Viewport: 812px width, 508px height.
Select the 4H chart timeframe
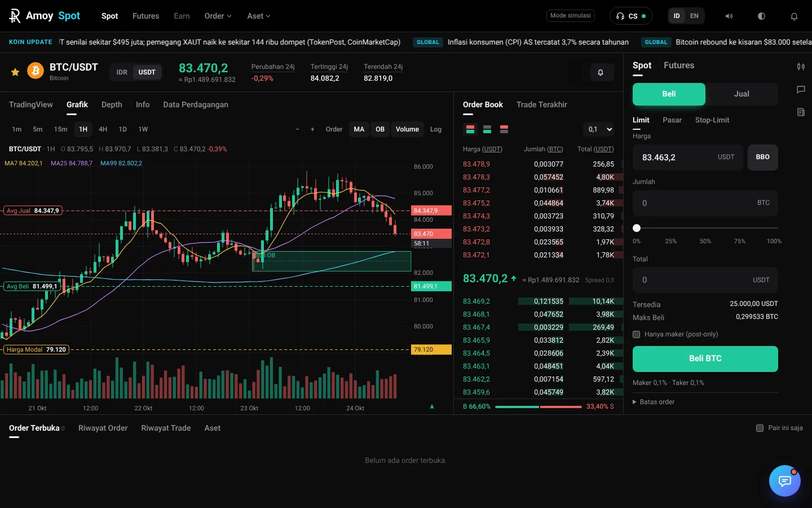point(103,129)
